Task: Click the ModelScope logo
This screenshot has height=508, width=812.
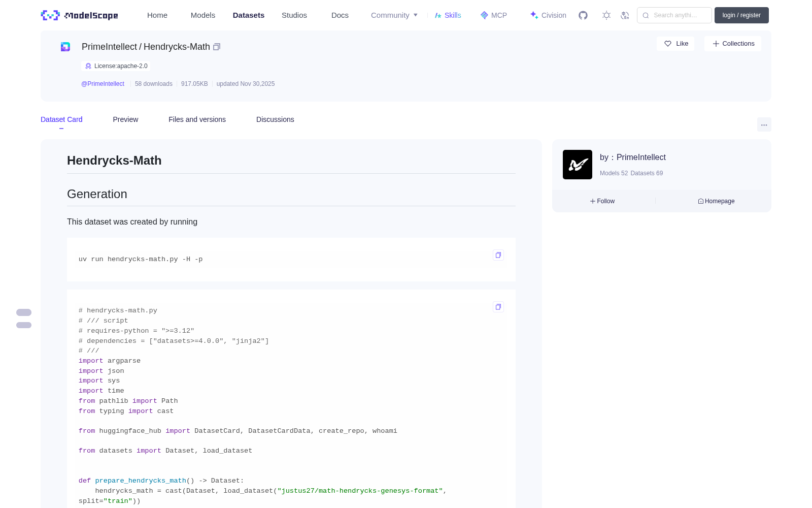Action: point(80,15)
